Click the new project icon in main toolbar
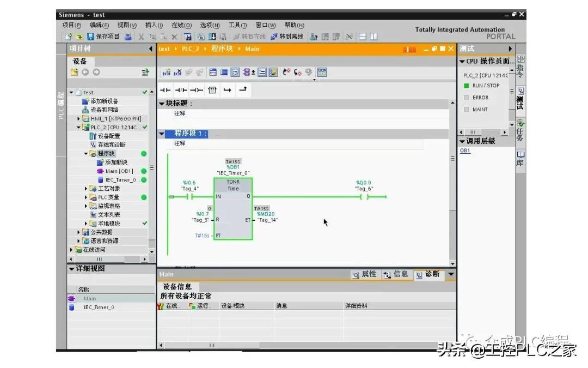Image resolution: width=588 pixels, height=368 pixels. 68,37
